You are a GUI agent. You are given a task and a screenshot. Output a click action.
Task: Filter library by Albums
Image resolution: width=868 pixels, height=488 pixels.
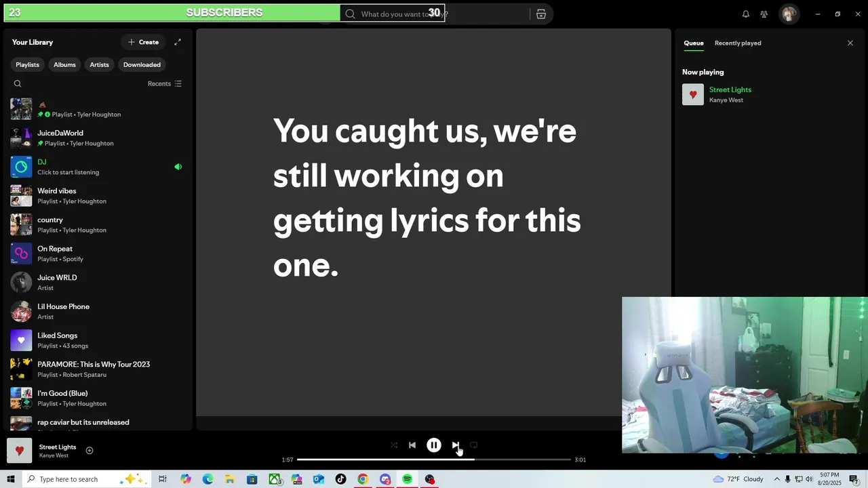pos(64,64)
